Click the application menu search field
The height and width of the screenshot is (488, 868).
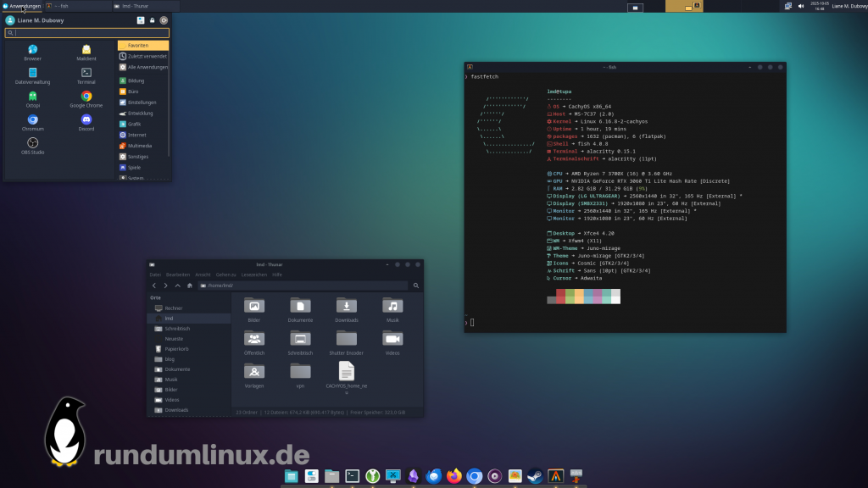[86, 33]
